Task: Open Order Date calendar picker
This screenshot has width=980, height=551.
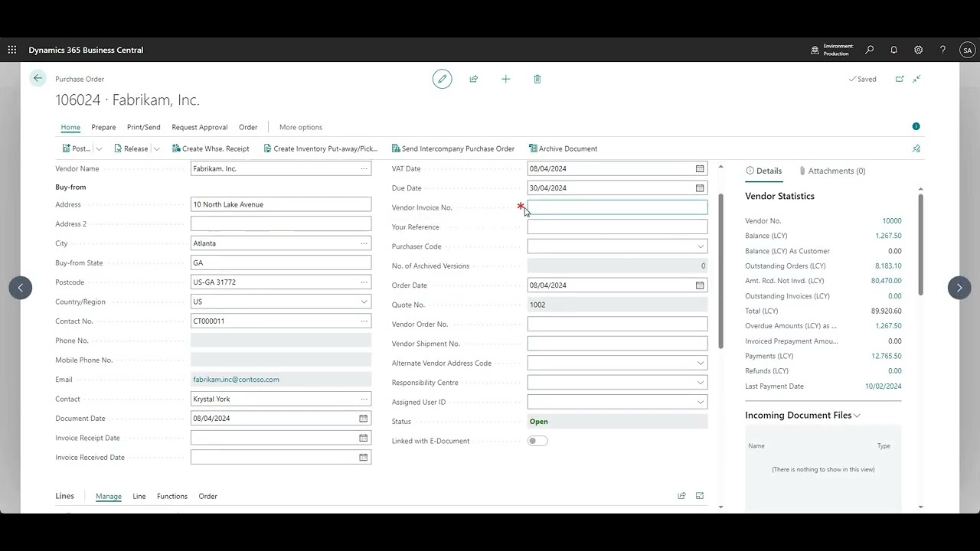Action: tap(700, 285)
